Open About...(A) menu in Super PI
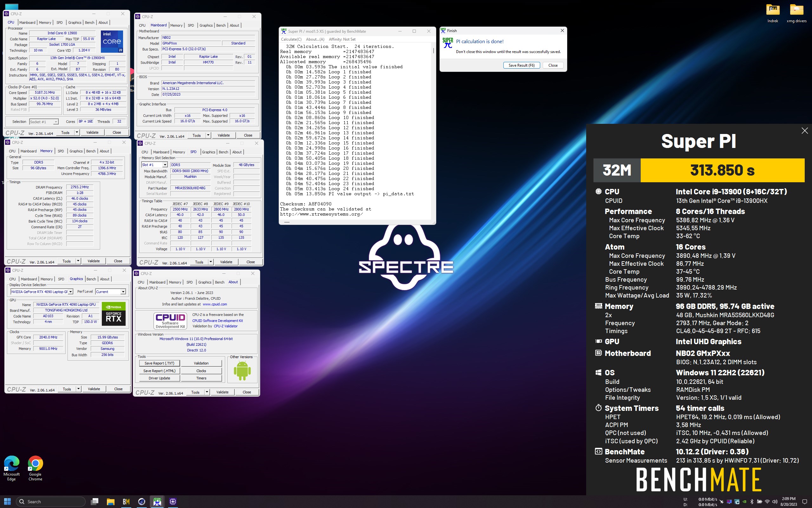812x508 pixels. pyautogui.click(x=315, y=39)
